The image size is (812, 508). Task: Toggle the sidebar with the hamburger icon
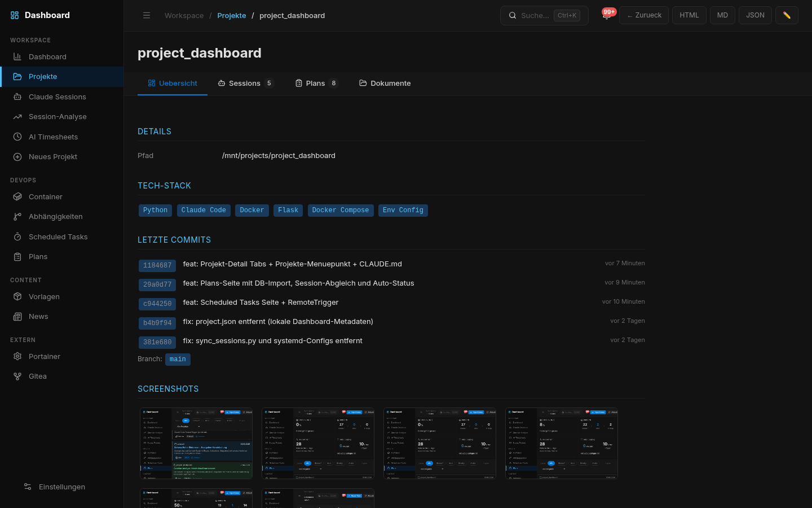pyautogui.click(x=147, y=15)
